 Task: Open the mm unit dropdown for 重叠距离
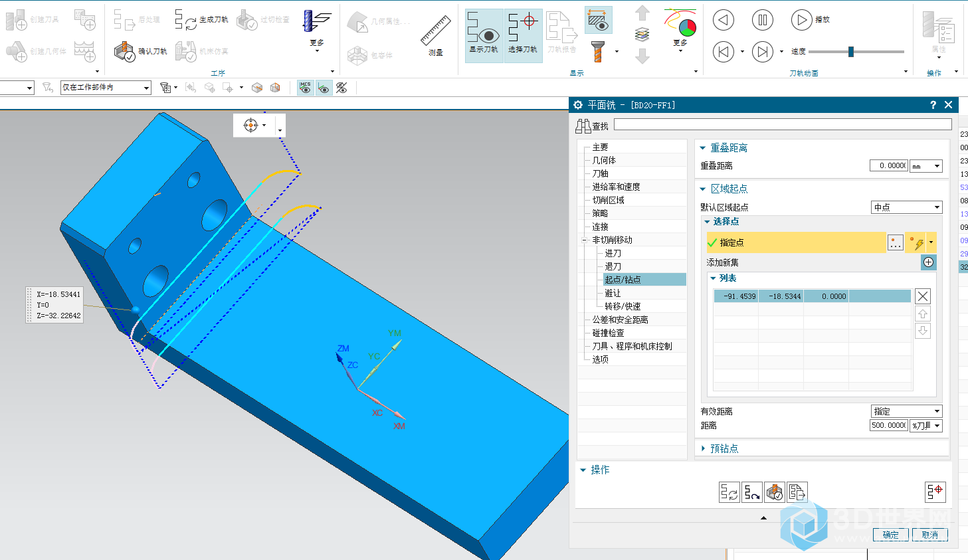pyautogui.click(x=926, y=166)
